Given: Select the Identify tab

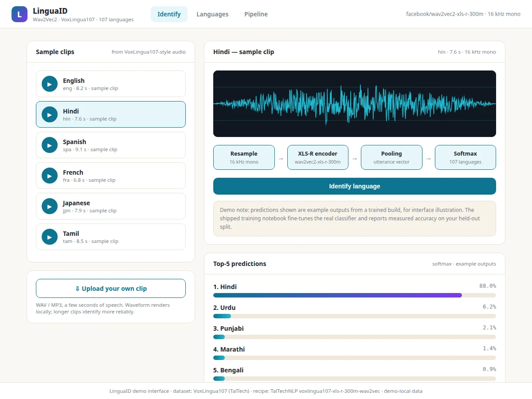Looking at the screenshot, I should pyautogui.click(x=169, y=14).
